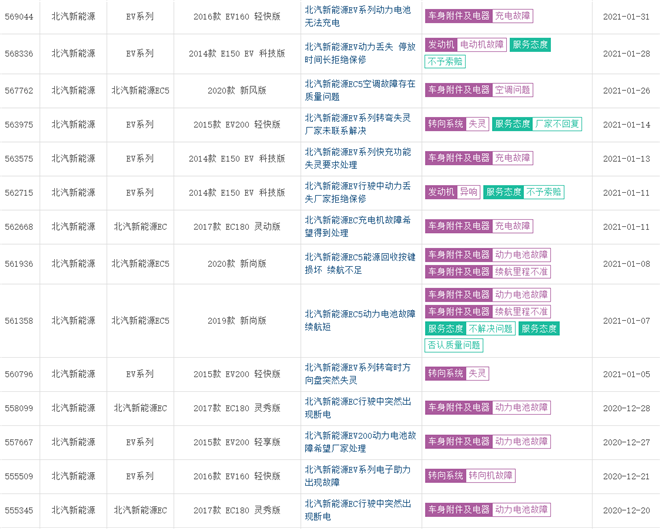Open complaint 北汽新能源EV系列快充功能失灵要求处理
This screenshot has height=529, width=660.
pyautogui.click(x=358, y=158)
